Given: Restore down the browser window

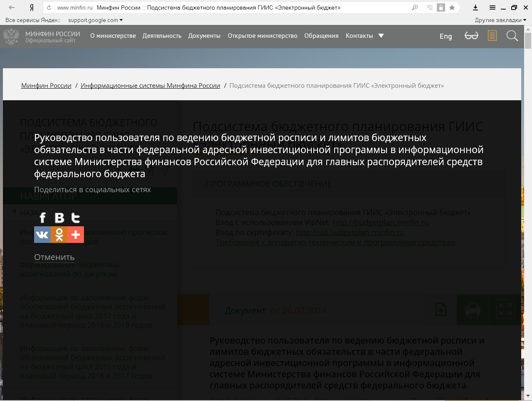Looking at the screenshot, I should (514, 7).
